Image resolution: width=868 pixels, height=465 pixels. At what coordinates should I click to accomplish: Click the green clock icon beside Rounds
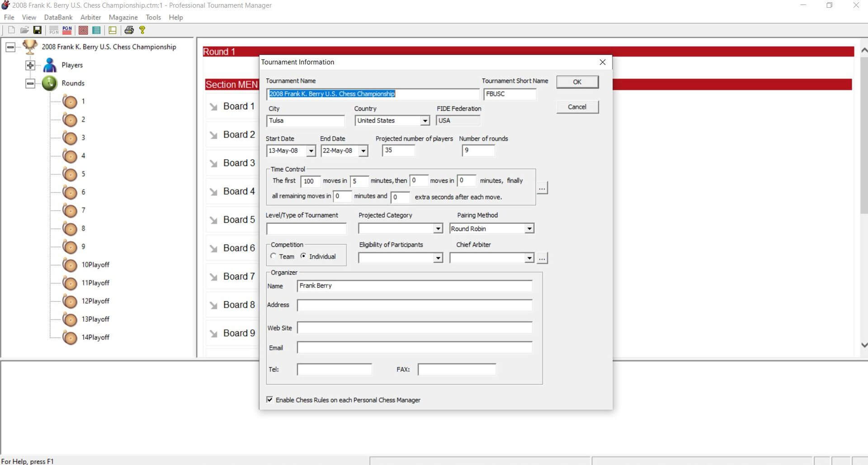point(50,83)
